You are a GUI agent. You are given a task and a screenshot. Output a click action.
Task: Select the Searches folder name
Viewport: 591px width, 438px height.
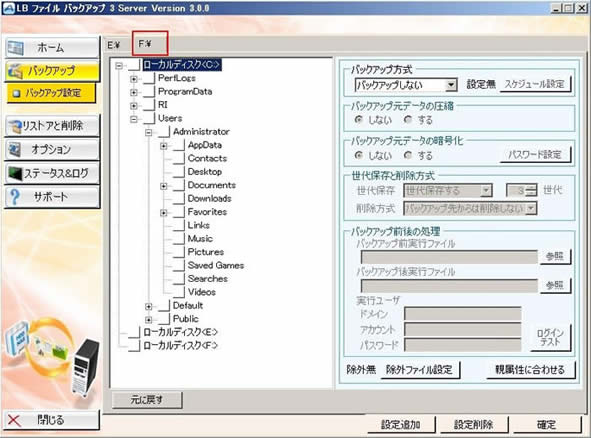point(208,279)
